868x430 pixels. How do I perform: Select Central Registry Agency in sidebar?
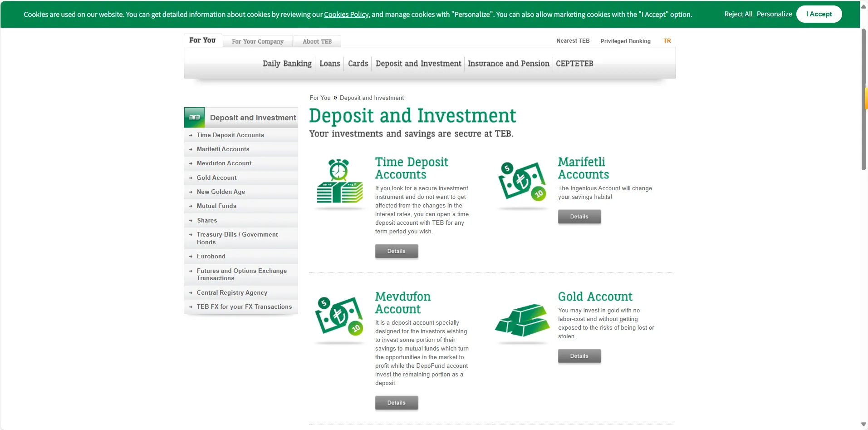241,292
